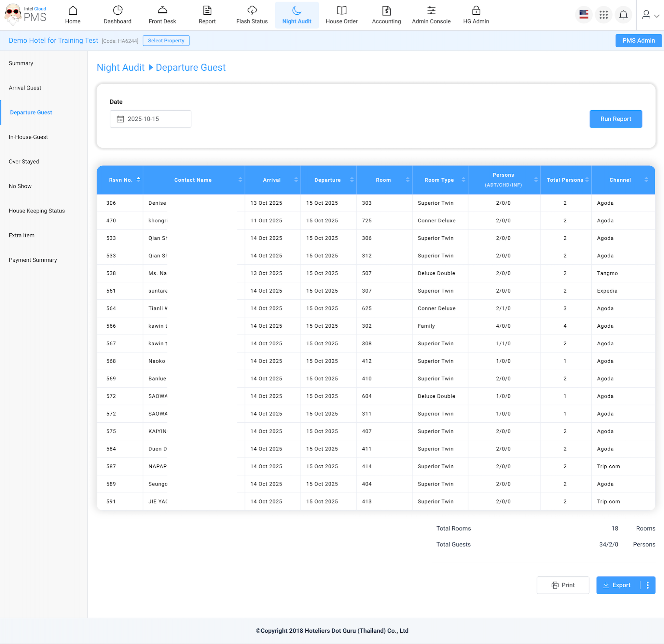Open Admin Console sliders icon
Viewport: 664px width, 644px height.
pos(431,10)
